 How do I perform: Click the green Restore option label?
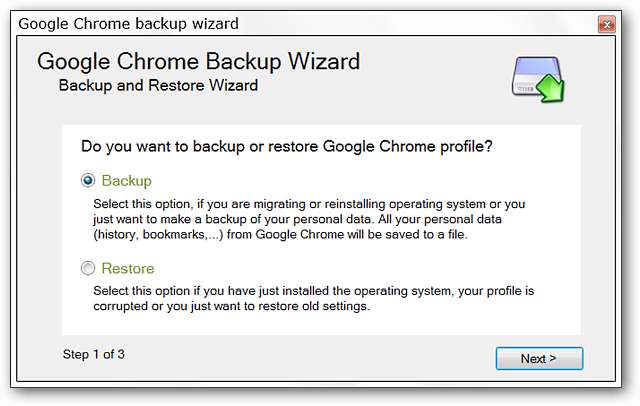click(x=128, y=268)
